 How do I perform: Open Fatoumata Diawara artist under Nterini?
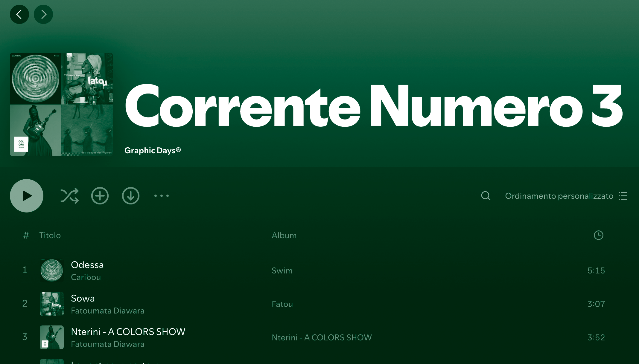click(x=108, y=344)
